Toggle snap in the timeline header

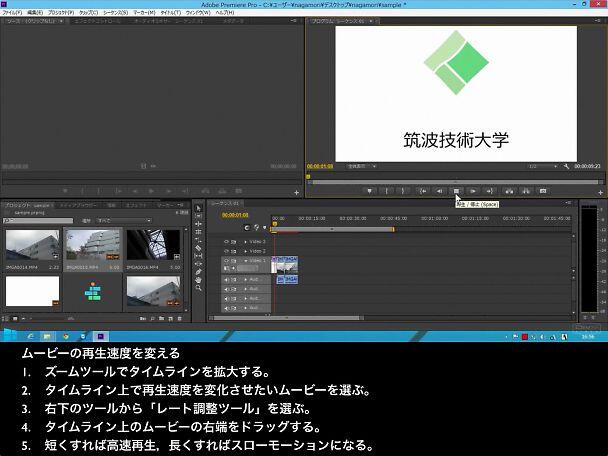pyautogui.click(x=247, y=228)
